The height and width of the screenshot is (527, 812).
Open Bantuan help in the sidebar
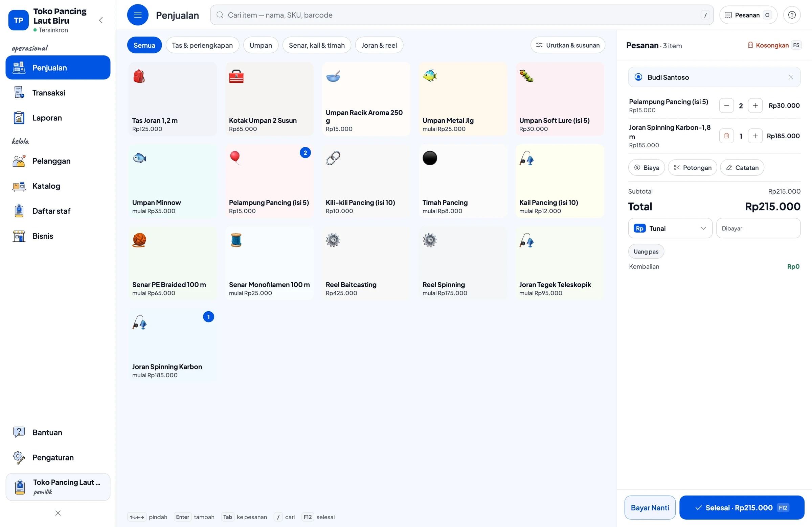click(x=58, y=433)
